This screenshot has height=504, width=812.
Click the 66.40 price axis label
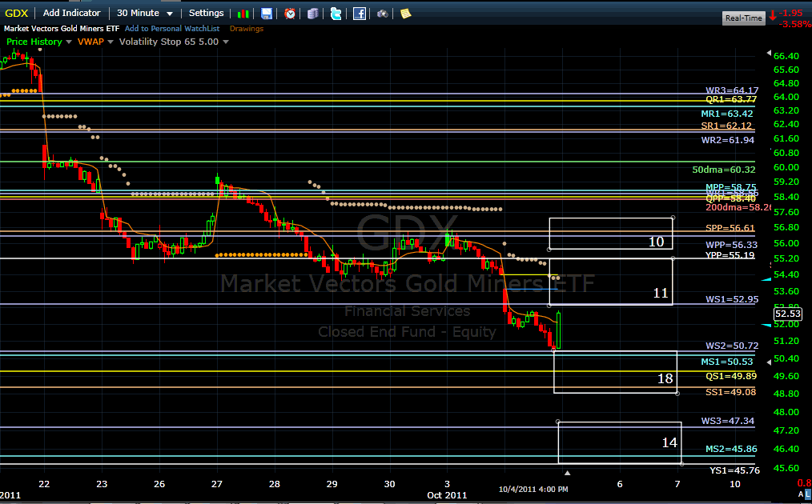tap(786, 56)
